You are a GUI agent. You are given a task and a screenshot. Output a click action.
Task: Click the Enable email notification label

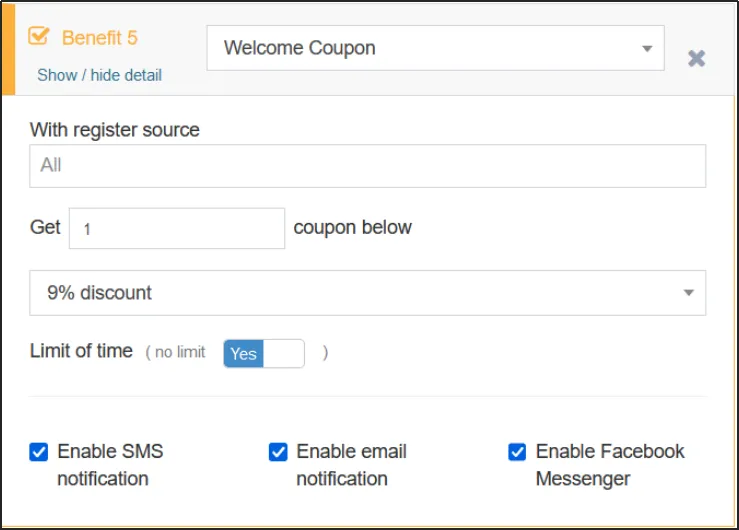[x=351, y=465]
